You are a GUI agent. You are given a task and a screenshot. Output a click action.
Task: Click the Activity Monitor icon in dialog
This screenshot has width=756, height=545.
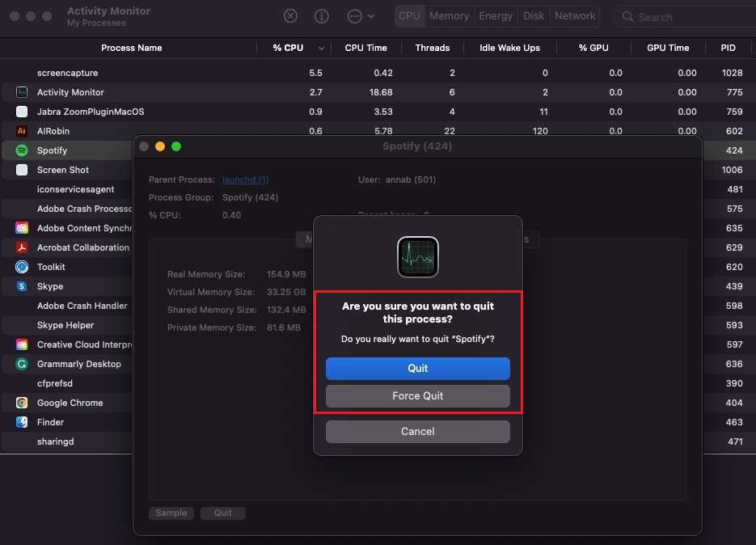pos(417,257)
